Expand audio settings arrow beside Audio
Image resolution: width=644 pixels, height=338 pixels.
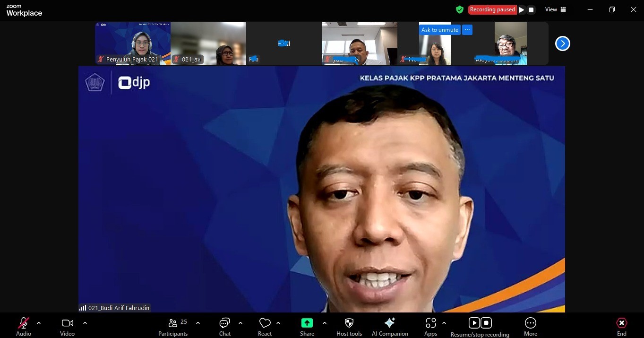point(39,323)
